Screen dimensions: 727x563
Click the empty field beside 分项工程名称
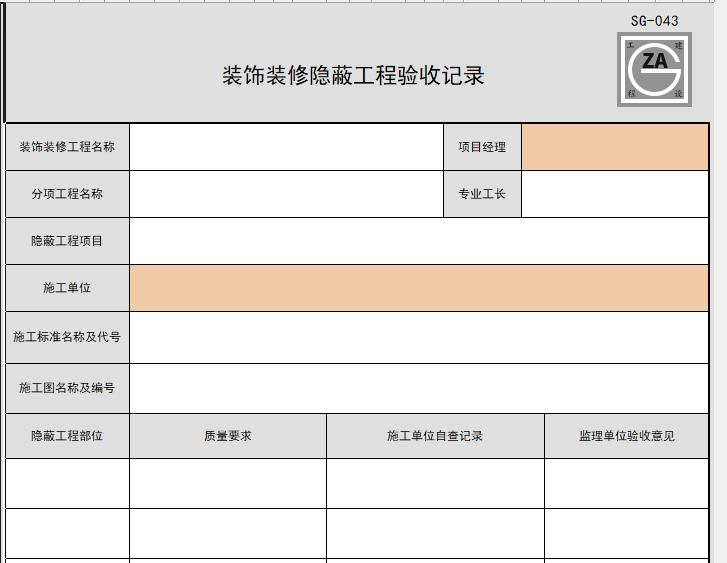(x=286, y=194)
